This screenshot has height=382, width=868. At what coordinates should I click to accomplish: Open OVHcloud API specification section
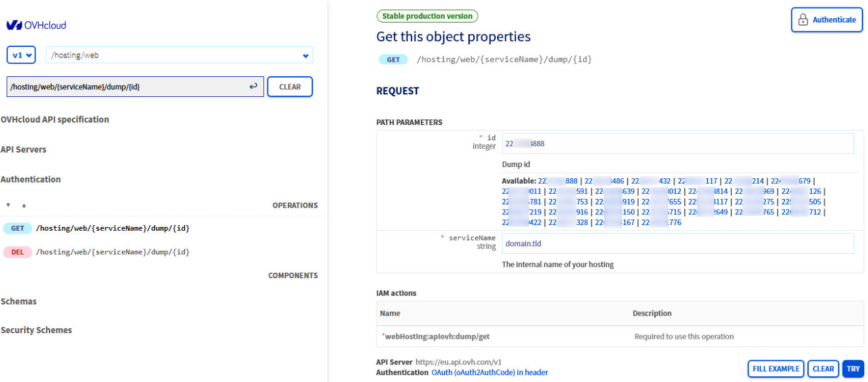tap(55, 119)
